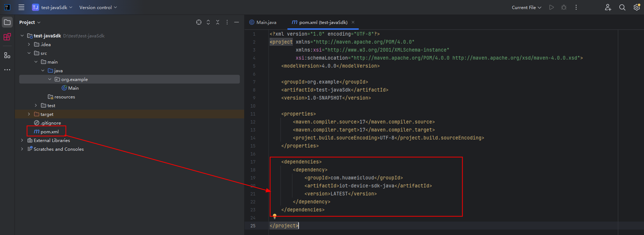Open the Current File run configuration dropdown

tap(526, 7)
